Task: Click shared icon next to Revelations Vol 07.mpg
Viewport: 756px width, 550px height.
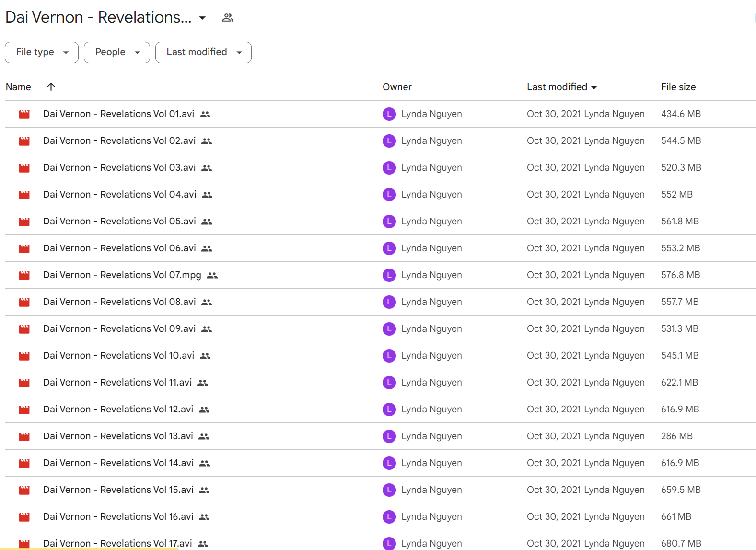Action: [212, 275]
